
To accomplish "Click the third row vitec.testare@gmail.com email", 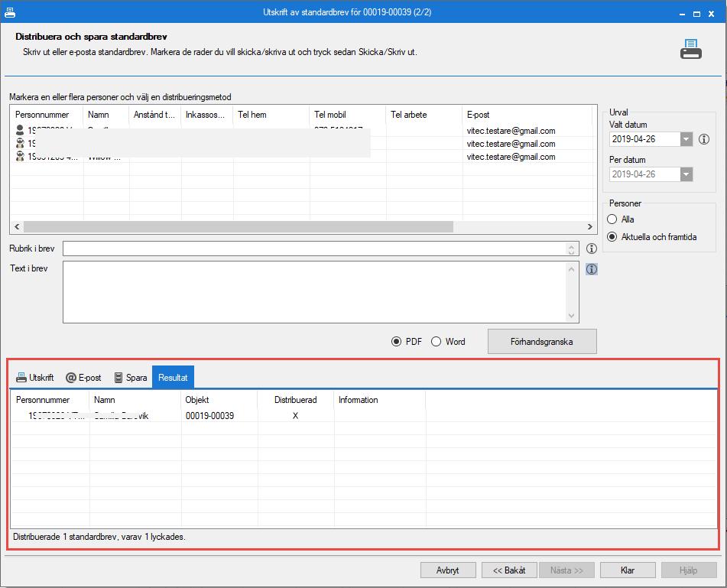I will tap(511, 157).
